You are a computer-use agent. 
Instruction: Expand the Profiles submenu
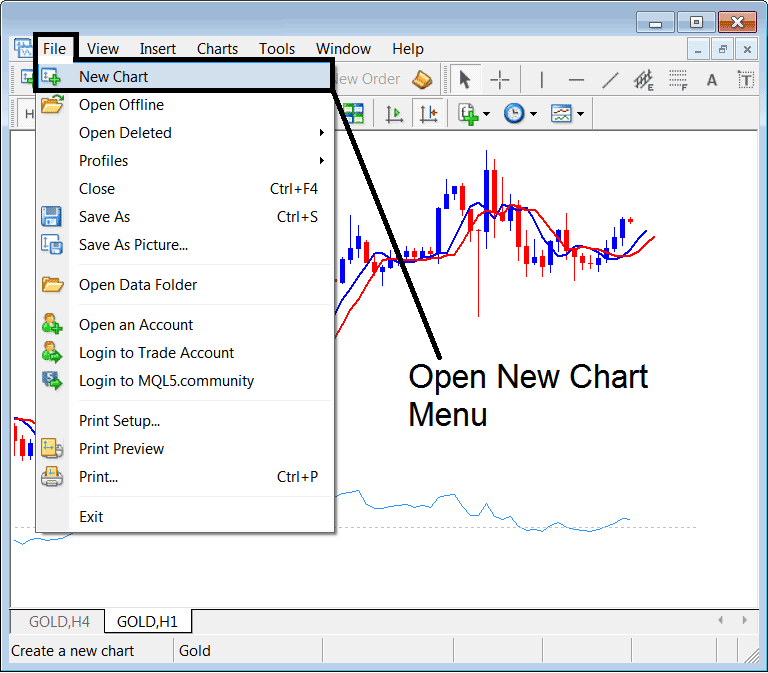[185, 161]
